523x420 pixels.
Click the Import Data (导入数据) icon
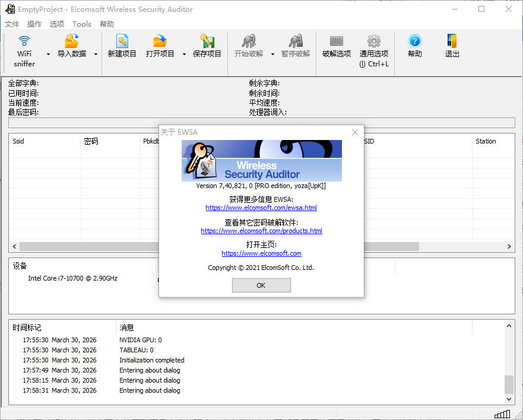[72, 42]
